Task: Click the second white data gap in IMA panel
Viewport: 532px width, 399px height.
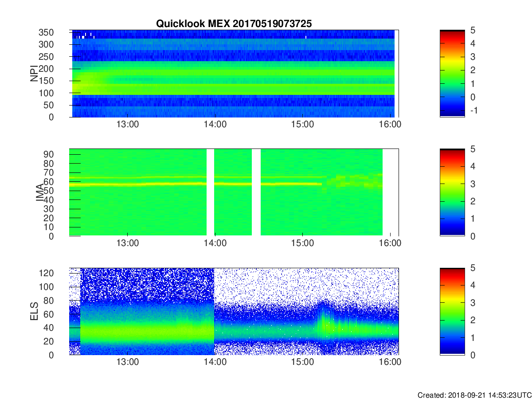Action: click(x=256, y=192)
